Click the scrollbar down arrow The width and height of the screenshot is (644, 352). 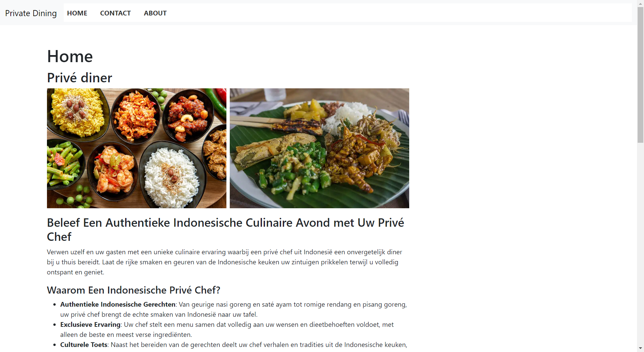[x=640, y=348]
